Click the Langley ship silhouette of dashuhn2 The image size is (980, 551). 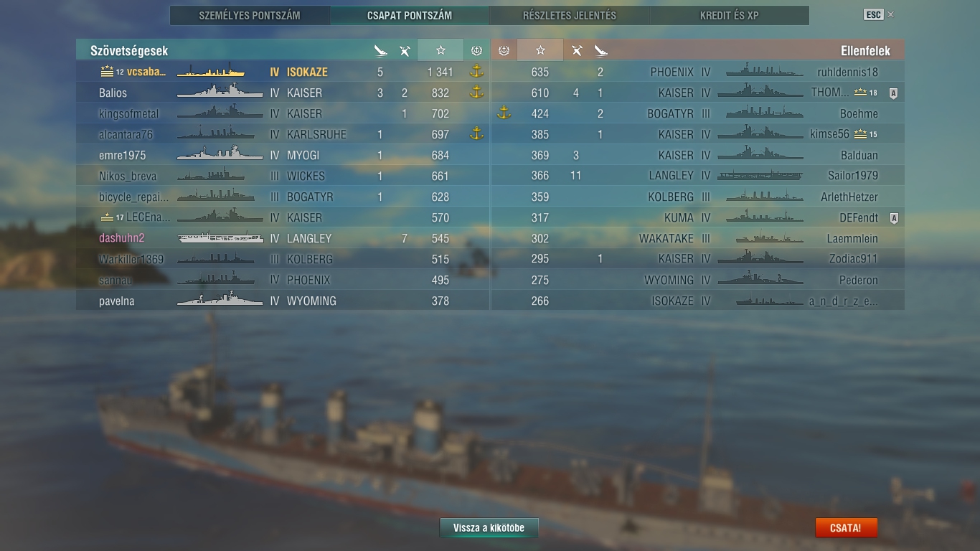[x=220, y=238]
